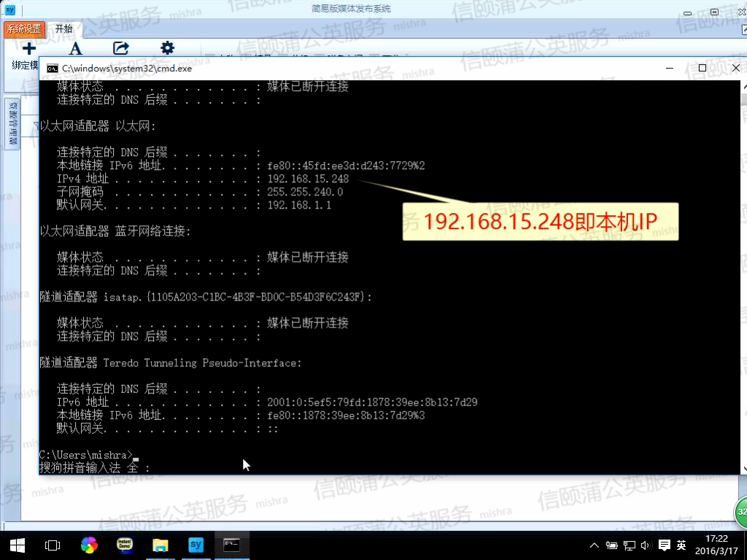Expand hidden system tray icons
The width and height of the screenshot is (747, 560).
click(x=594, y=545)
